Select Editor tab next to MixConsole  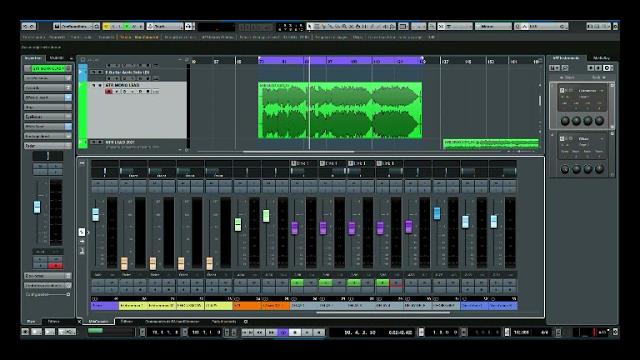[x=127, y=322]
